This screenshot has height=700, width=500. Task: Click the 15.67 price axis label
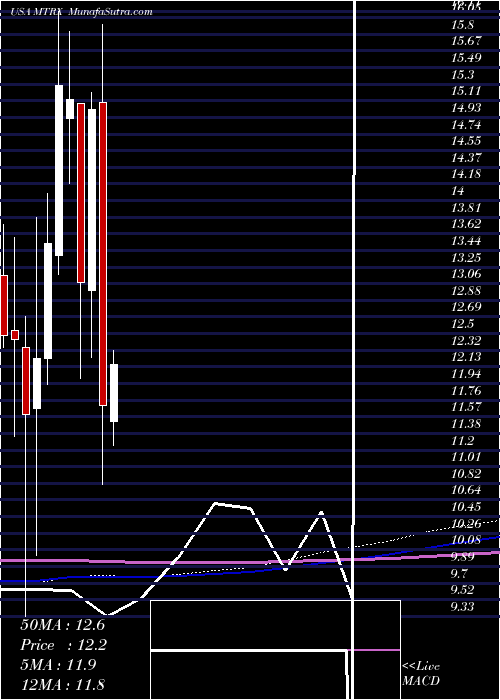point(466,41)
